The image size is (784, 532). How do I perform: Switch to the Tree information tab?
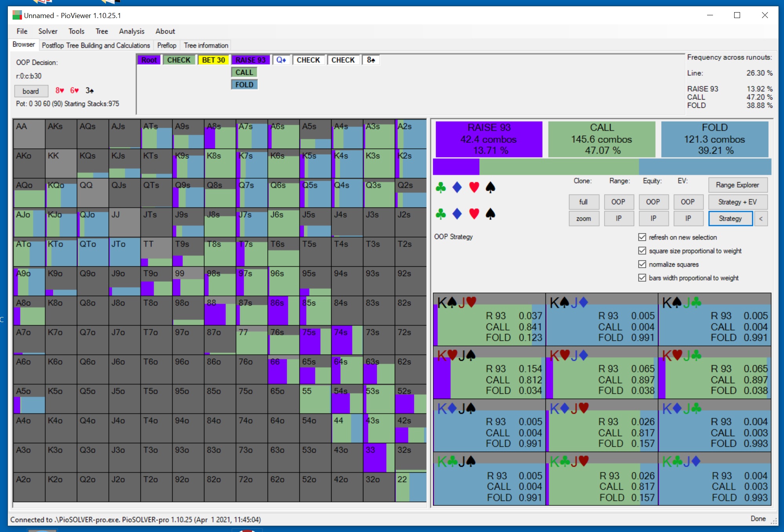(x=206, y=46)
